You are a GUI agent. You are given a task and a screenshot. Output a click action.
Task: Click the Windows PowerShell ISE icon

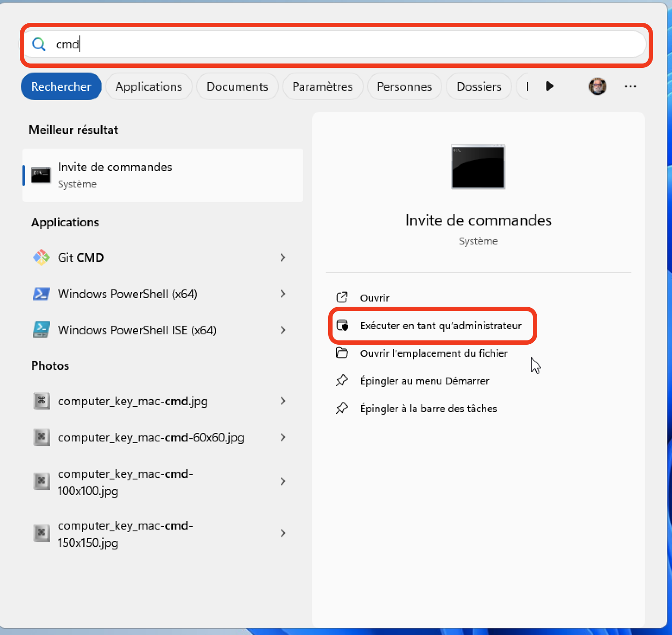[x=41, y=330]
